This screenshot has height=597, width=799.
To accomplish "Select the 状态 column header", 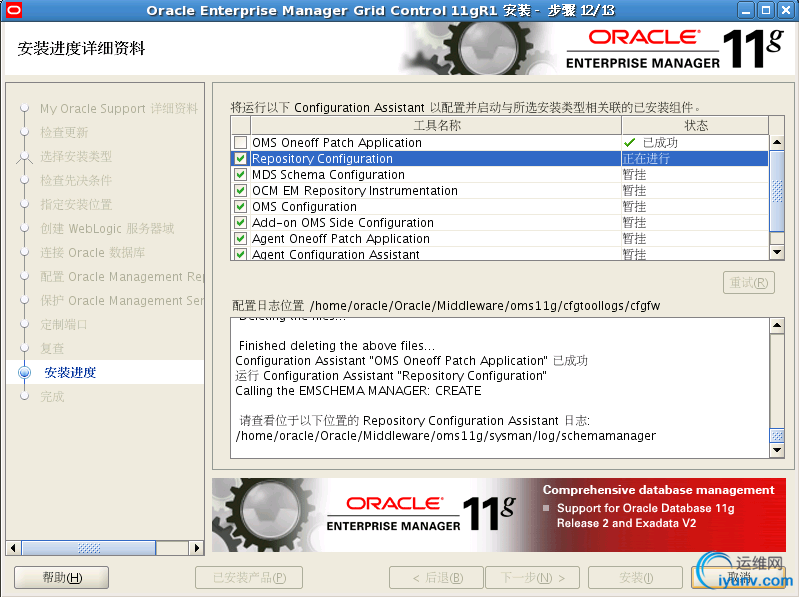I will [696, 125].
